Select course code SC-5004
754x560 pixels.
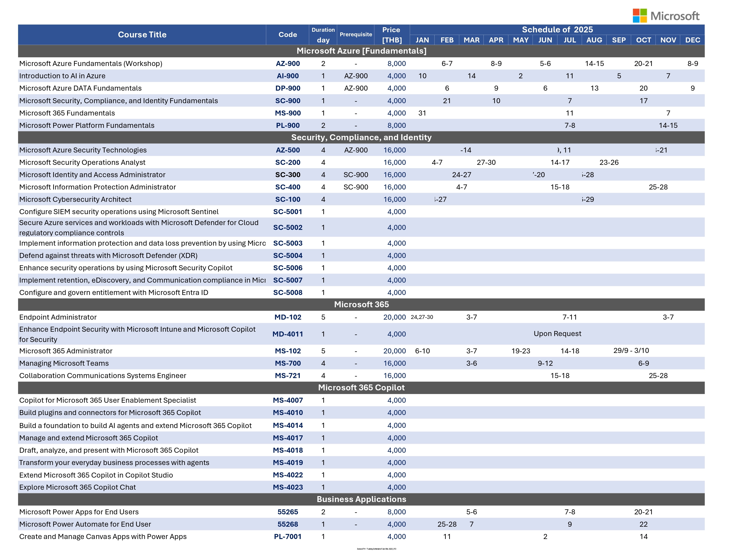coord(288,256)
